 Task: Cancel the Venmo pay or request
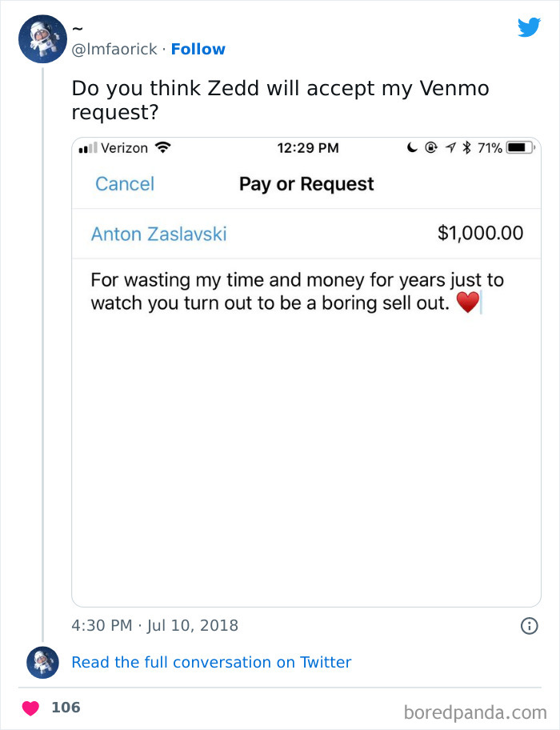click(124, 184)
